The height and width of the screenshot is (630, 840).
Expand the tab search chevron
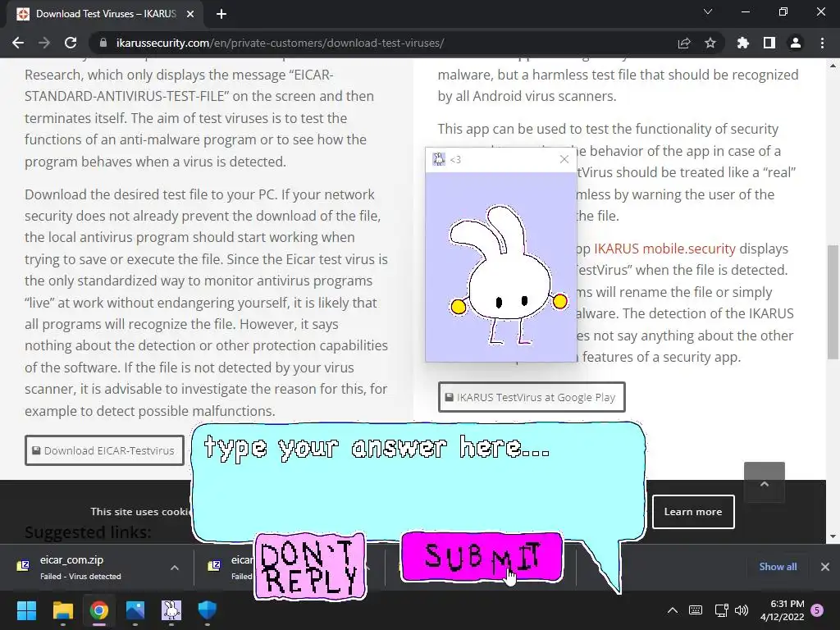pos(708,11)
